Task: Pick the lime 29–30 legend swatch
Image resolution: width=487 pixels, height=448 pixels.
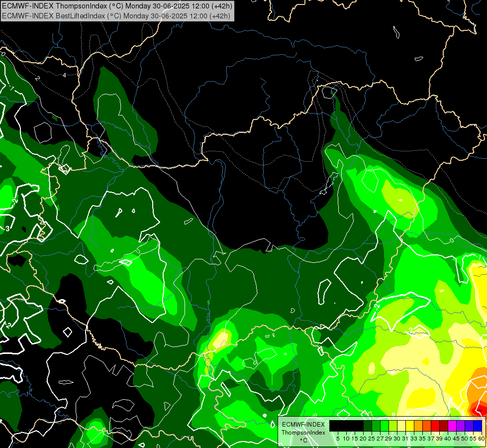Action: (393, 426)
